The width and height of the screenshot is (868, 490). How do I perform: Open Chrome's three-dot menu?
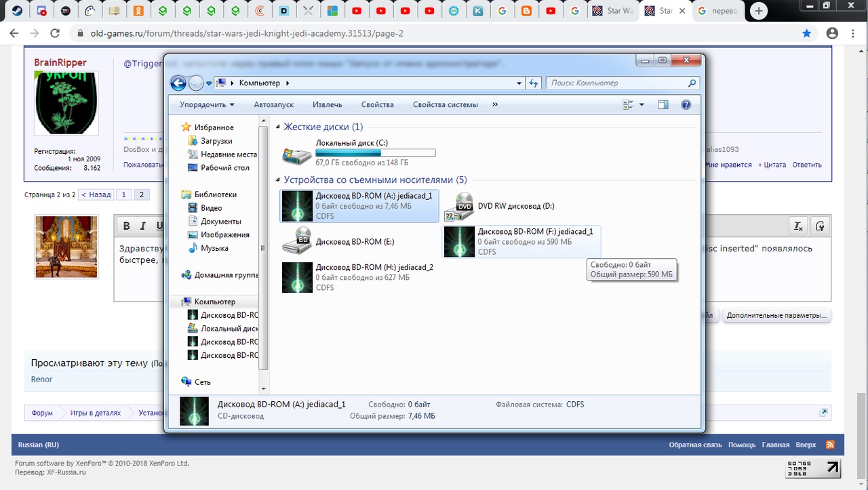[x=854, y=33]
